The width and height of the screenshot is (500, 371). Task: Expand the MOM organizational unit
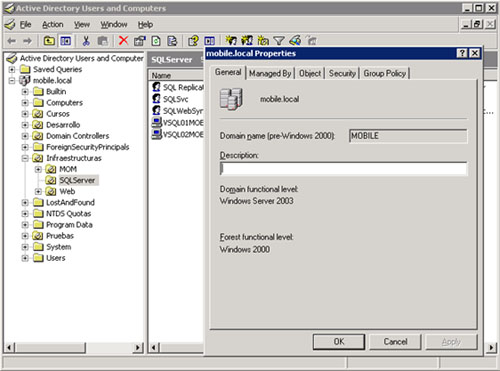coord(38,169)
